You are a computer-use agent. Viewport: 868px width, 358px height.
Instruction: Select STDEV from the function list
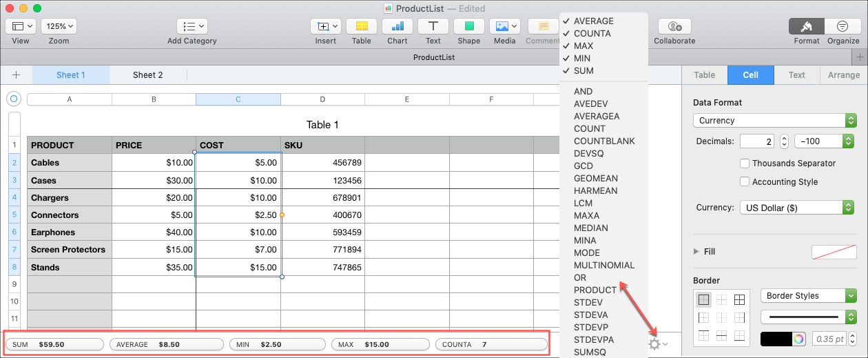click(x=603, y=302)
